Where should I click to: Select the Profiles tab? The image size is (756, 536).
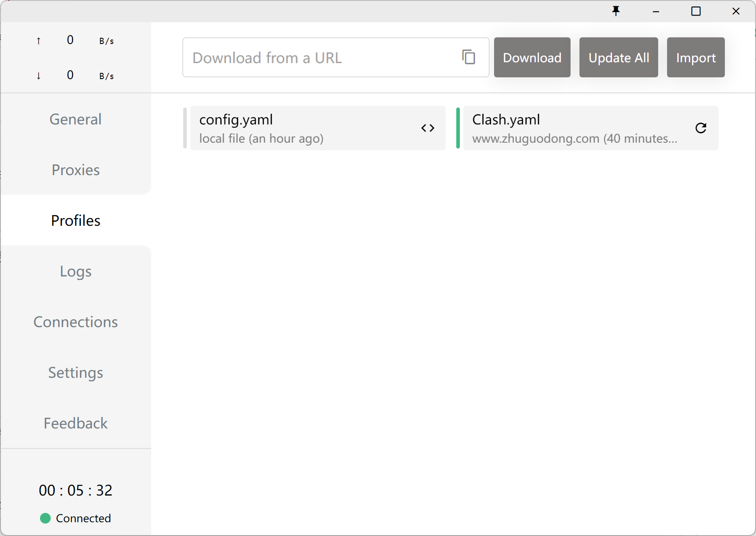76,220
